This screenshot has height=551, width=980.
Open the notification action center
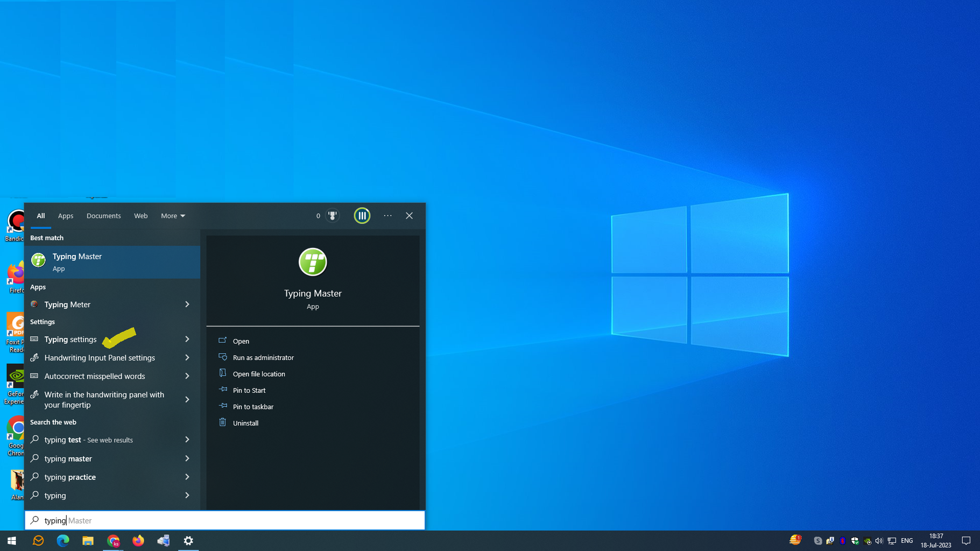click(x=967, y=541)
